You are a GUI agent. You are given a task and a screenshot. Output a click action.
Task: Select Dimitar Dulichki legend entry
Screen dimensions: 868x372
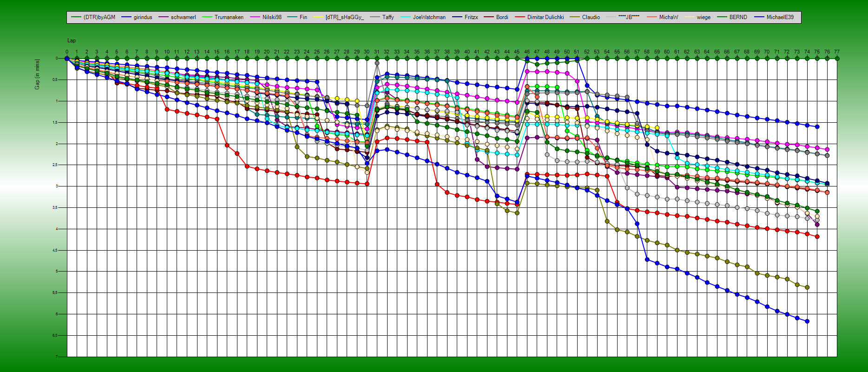pyautogui.click(x=545, y=17)
